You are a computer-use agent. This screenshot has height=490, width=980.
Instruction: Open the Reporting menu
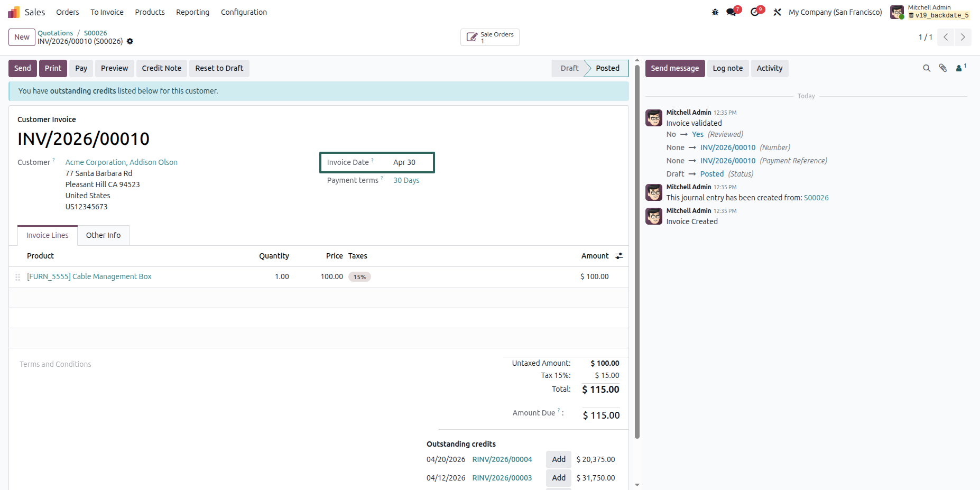point(192,12)
